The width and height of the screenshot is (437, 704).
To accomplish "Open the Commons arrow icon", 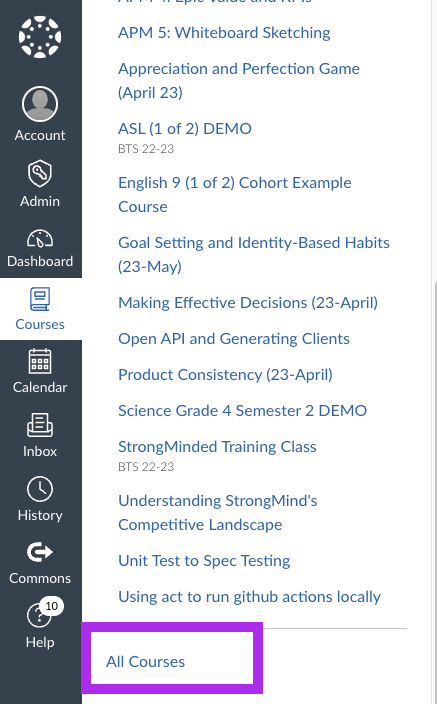I will click(40, 552).
